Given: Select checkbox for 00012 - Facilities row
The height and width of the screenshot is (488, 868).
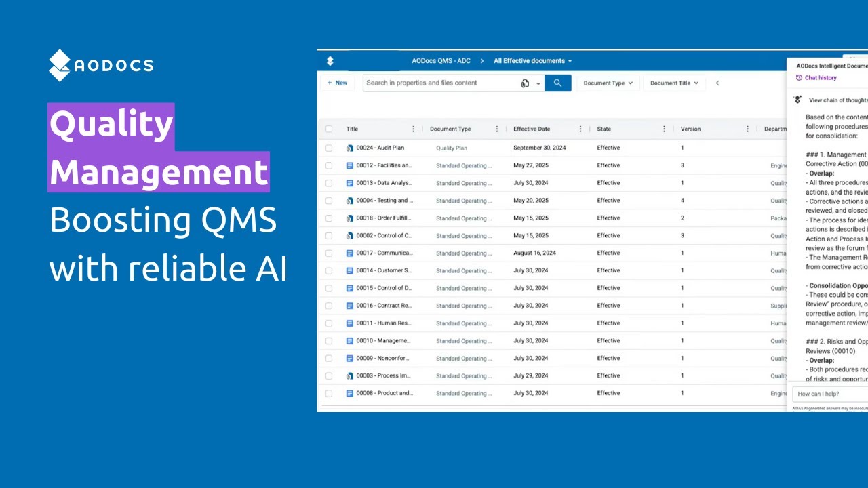Looking at the screenshot, I should point(329,165).
